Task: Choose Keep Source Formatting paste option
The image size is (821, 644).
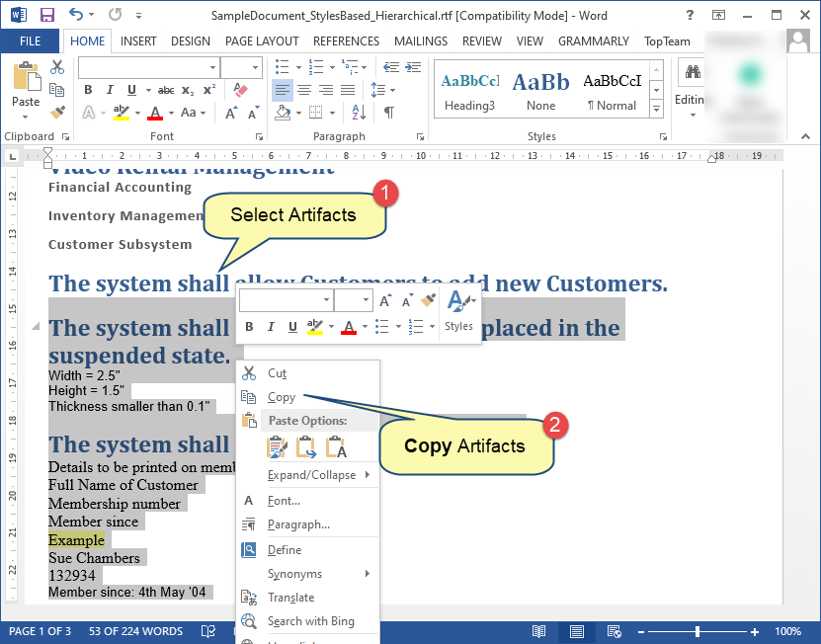Action: tap(277, 447)
